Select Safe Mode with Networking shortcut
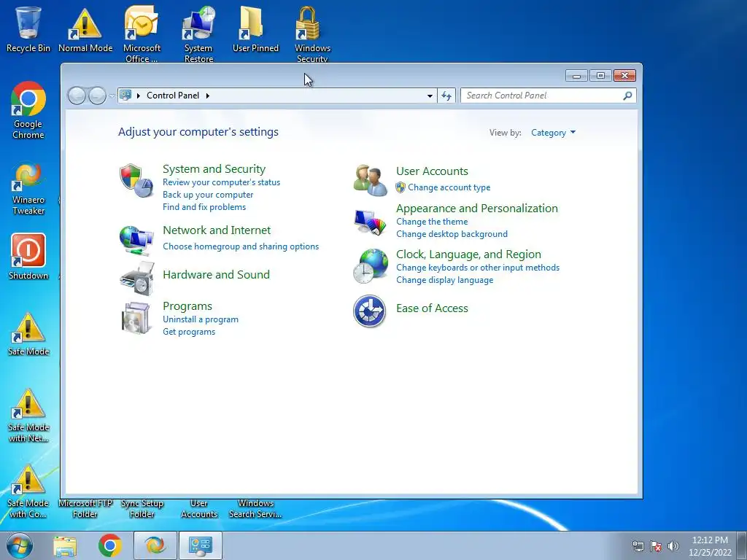The image size is (747, 560). (x=28, y=416)
